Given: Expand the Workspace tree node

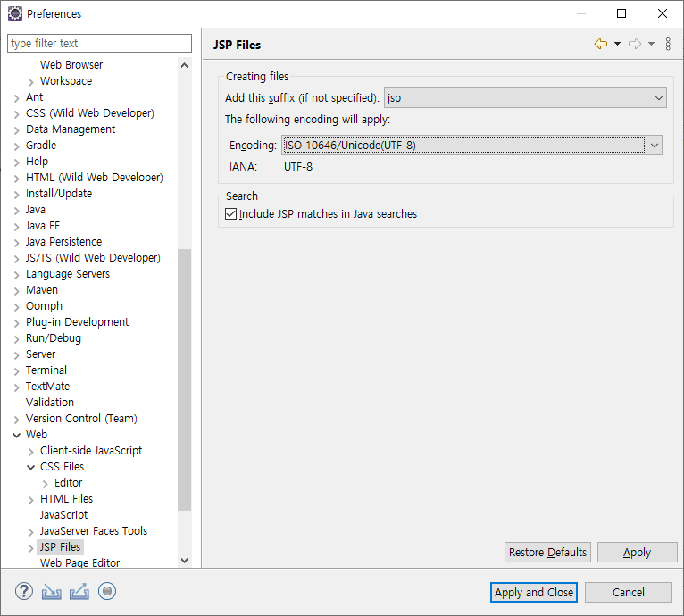Looking at the screenshot, I should [x=30, y=82].
